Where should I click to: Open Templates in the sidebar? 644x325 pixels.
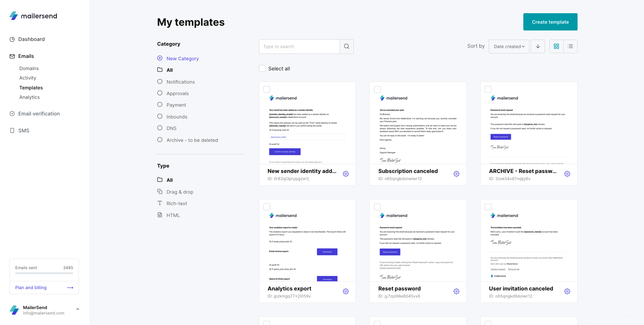point(31,88)
